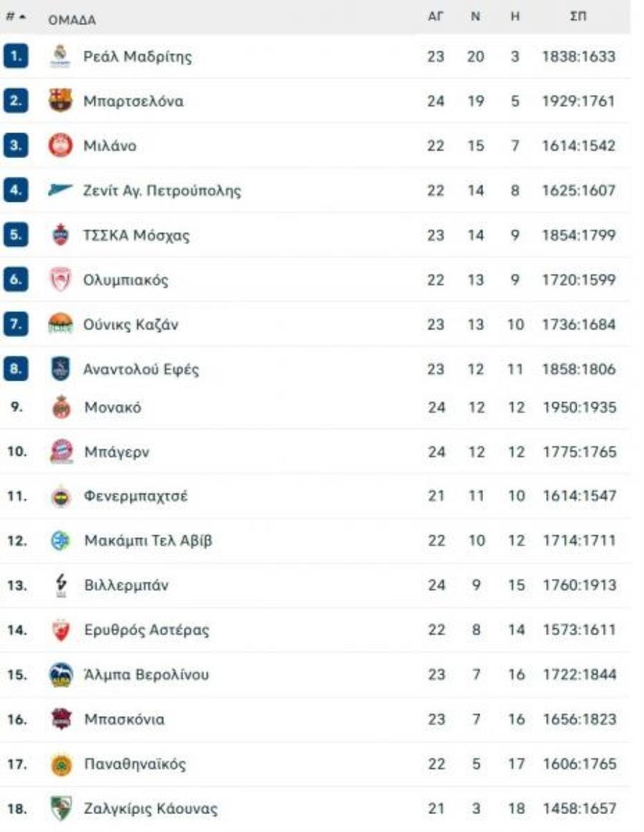Open the Μονακό team link
The height and width of the screenshot is (832, 644).
click(112, 408)
